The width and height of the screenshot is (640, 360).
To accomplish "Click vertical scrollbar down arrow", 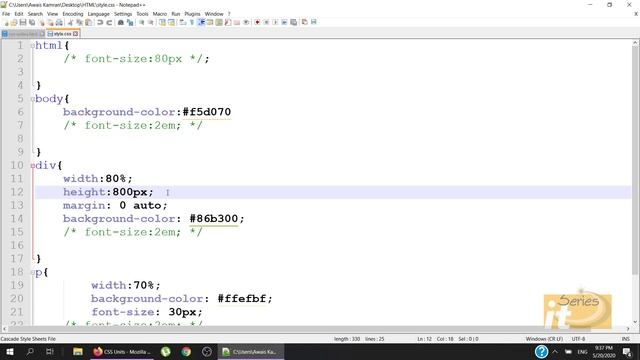I will tap(635, 322).
